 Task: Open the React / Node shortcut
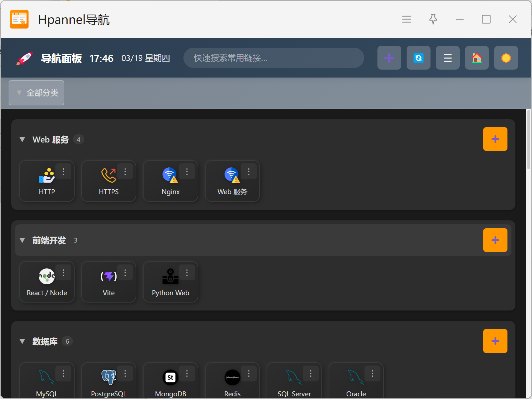pyautogui.click(x=47, y=282)
